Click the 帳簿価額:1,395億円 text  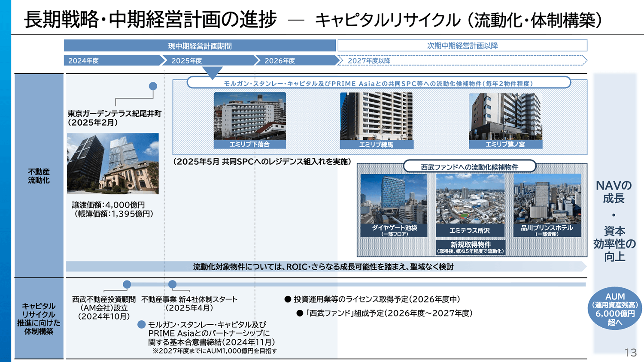[113, 214]
